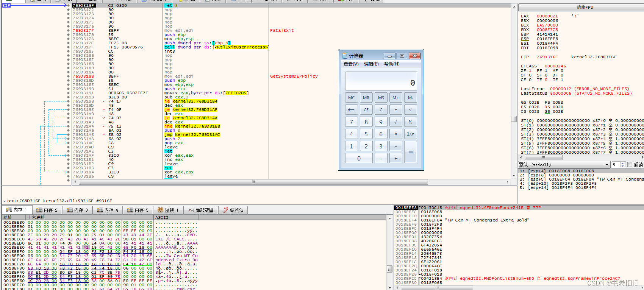Click the disassembly horizontal scrollbar thumb
The image size is (644, 290).
click(x=253, y=182)
